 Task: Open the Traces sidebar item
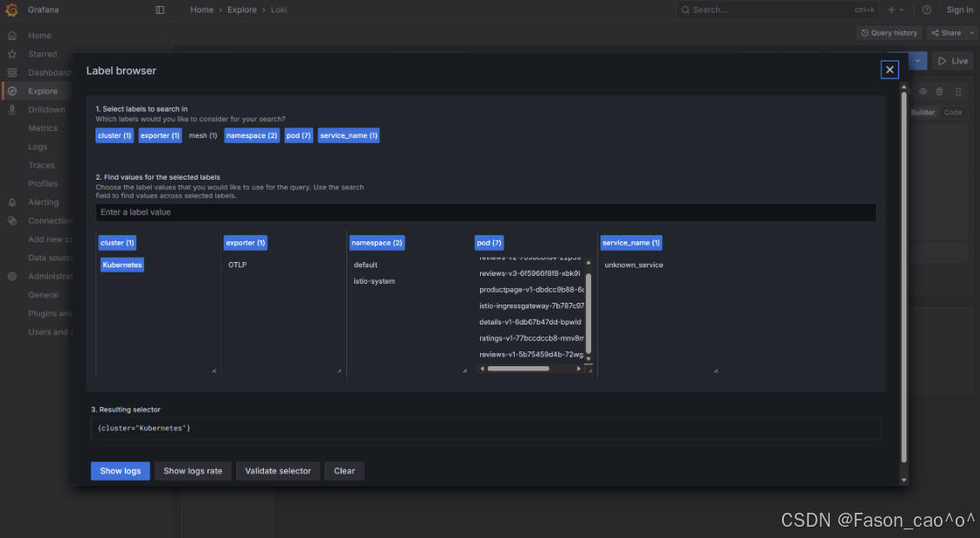42,166
